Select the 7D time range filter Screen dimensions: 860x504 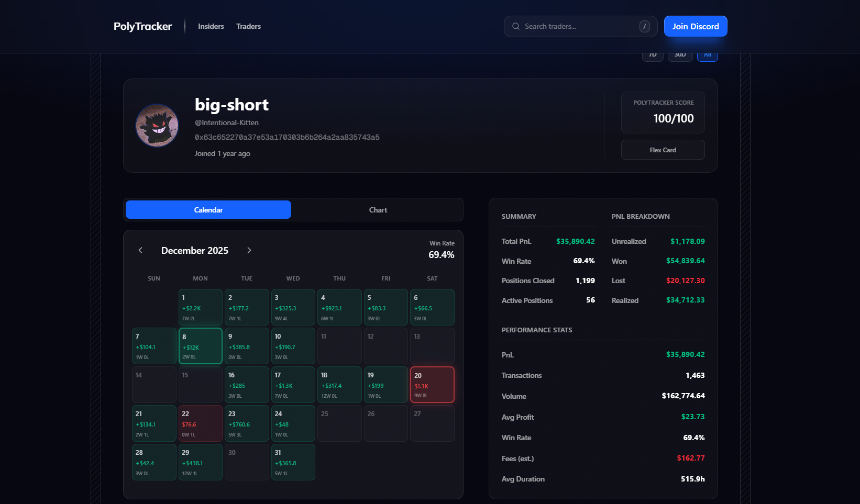tap(653, 56)
